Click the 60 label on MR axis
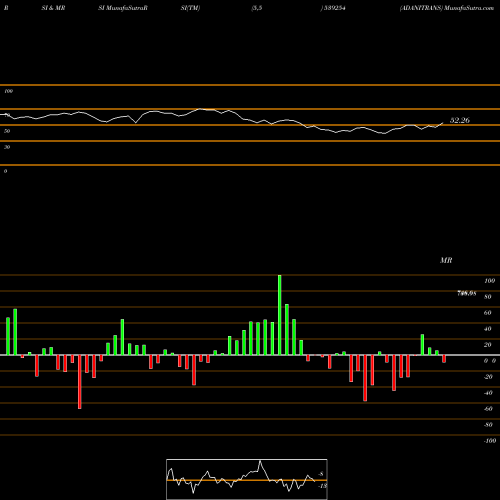500x500 pixels. pyautogui.click(x=488, y=313)
